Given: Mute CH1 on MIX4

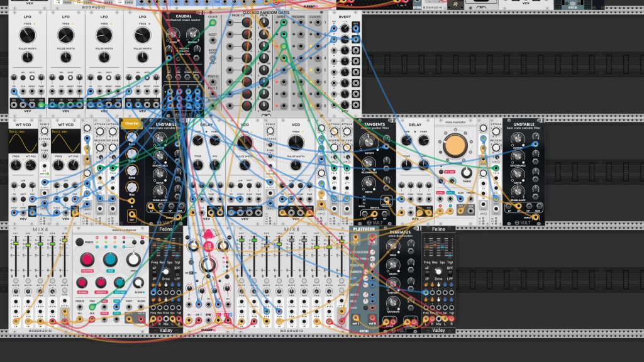Looking at the screenshot, I should (x=16, y=281).
